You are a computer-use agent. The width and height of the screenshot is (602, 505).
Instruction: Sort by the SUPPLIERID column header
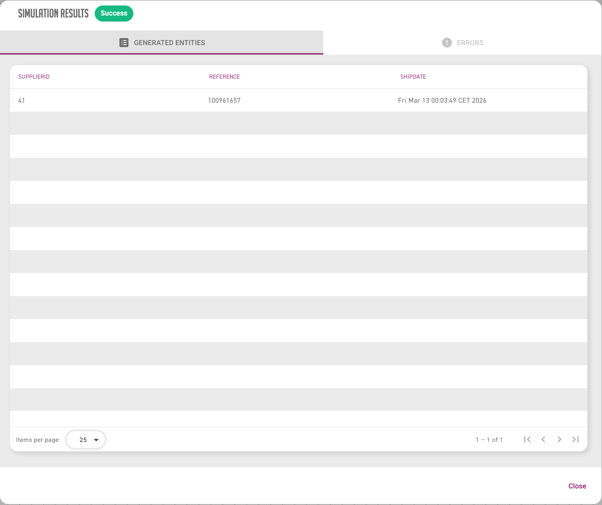point(34,77)
